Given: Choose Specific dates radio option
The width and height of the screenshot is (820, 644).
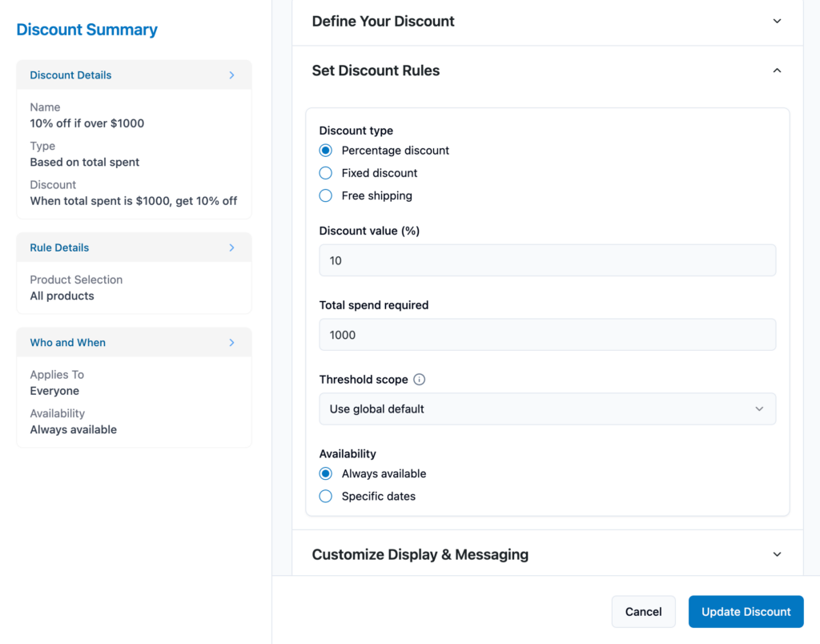Looking at the screenshot, I should pyautogui.click(x=325, y=496).
